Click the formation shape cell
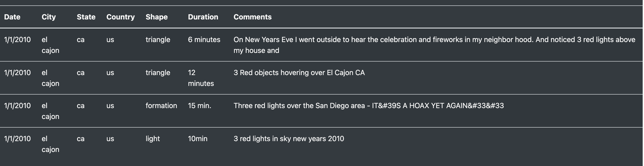 (x=161, y=106)
